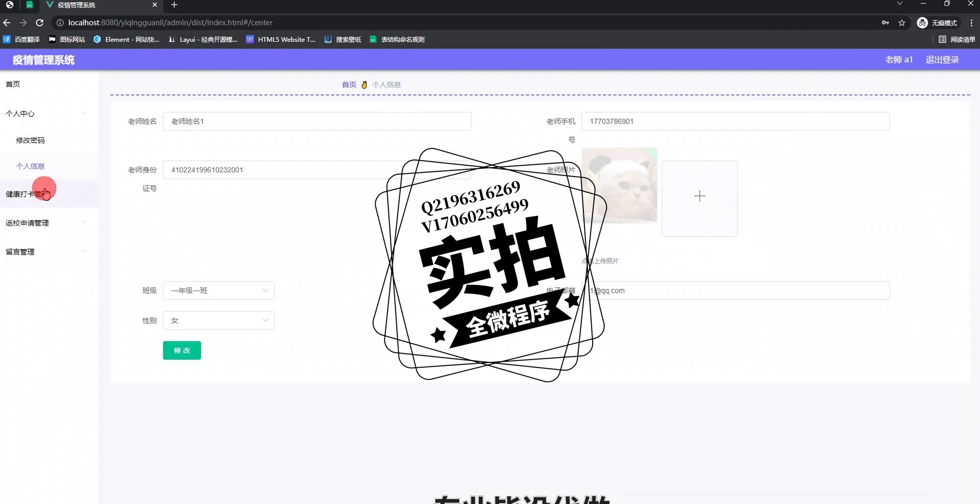Image resolution: width=980 pixels, height=504 pixels.
Task: Open the incognito profile indicator 无痕模式
Action: (937, 22)
